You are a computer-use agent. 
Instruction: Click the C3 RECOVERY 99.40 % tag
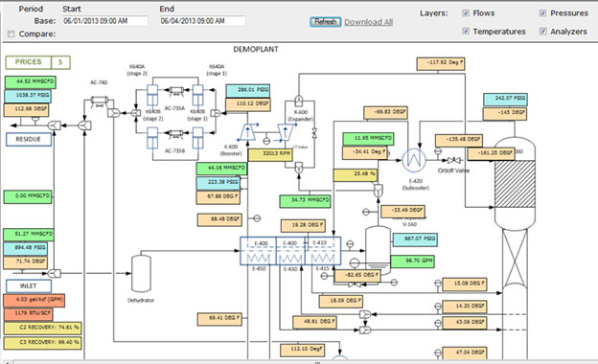pyautogui.click(x=43, y=343)
